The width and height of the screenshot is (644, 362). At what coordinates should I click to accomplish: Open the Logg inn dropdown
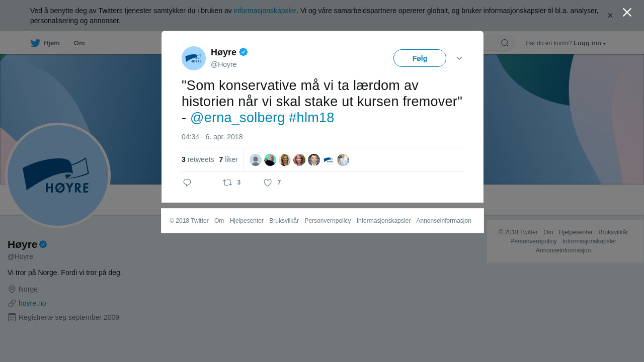(x=590, y=43)
